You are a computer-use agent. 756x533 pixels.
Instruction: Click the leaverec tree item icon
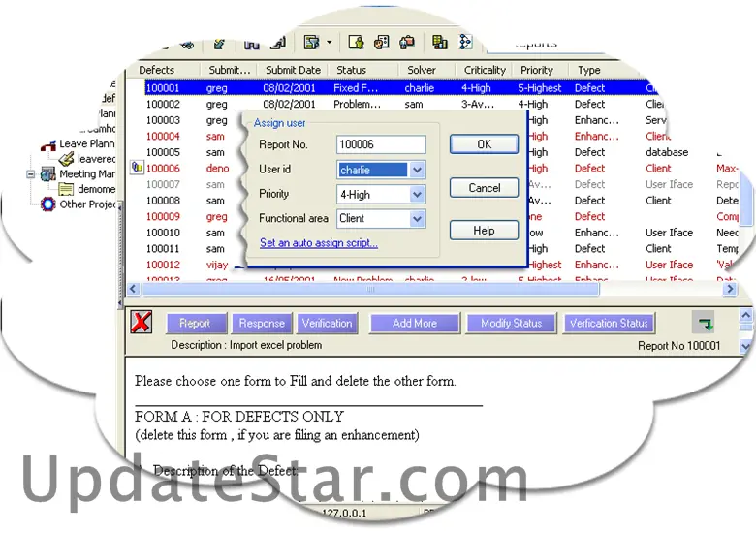click(66, 159)
